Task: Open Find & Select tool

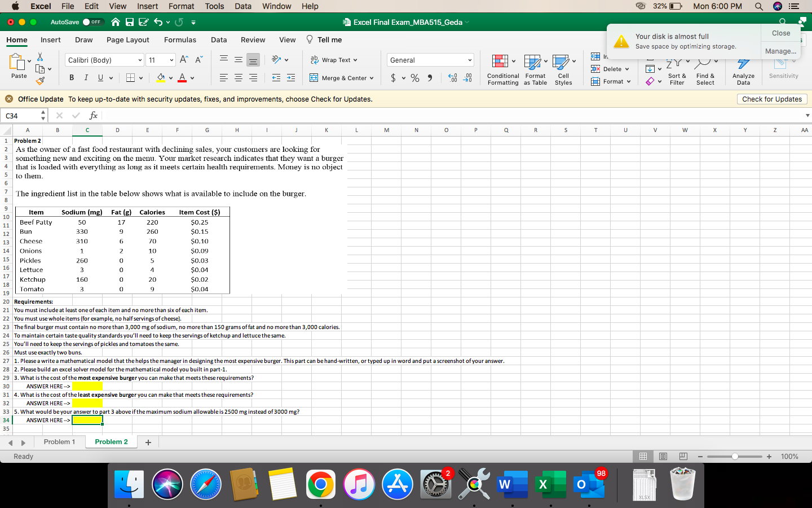Action: tap(705, 70)
